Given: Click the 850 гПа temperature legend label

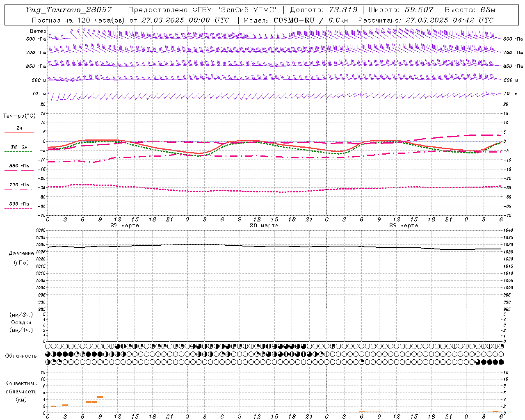Looking at the screenshot, I should tap(19, 166).
